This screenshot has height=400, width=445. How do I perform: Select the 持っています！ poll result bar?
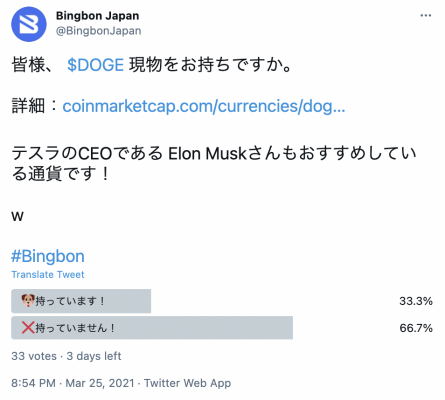point(81,301)
